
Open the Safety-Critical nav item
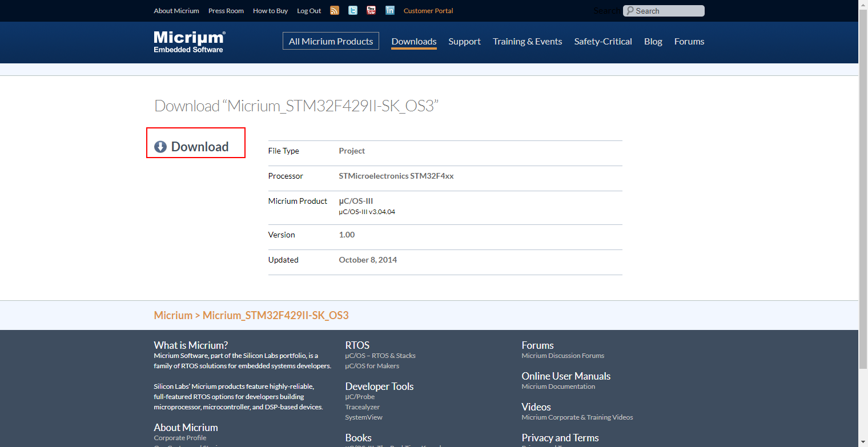coord(603,41)
